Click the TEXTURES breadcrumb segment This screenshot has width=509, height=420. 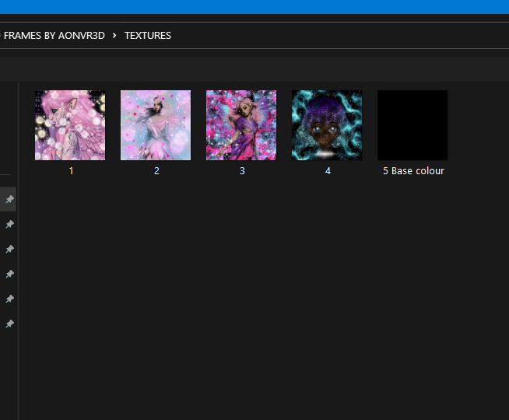tap(148, 35)
